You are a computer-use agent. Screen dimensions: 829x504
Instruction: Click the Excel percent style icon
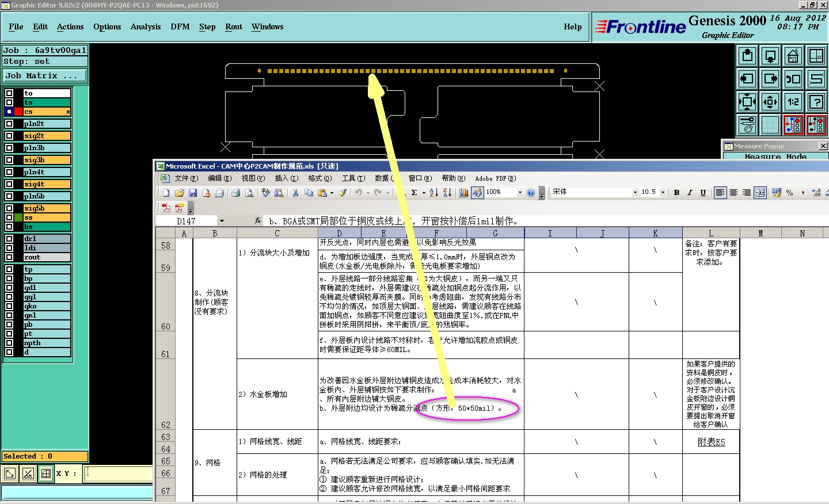pos(789,193)
